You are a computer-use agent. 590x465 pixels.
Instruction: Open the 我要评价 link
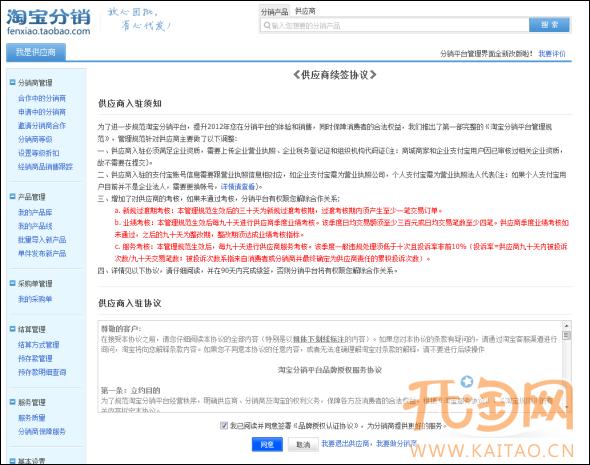tap(552, 54)
